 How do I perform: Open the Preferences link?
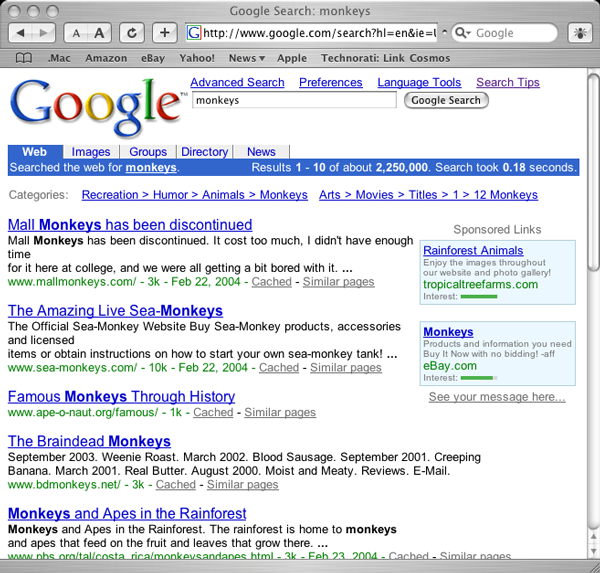pos(331,82)
